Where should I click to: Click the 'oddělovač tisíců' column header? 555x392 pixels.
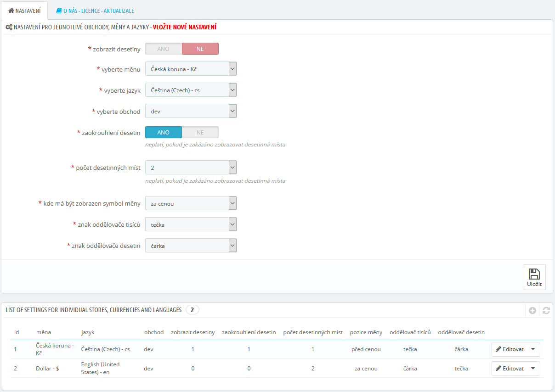click(410, 332)
